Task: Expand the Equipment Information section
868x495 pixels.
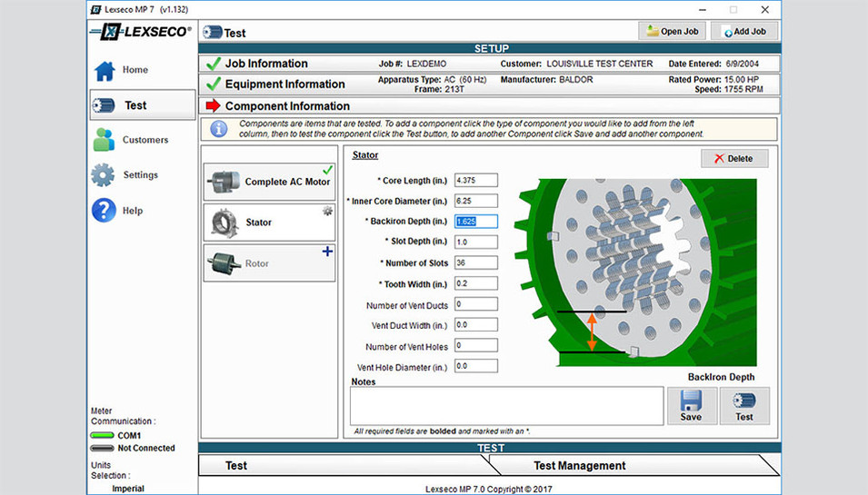Action: [489, 84]
